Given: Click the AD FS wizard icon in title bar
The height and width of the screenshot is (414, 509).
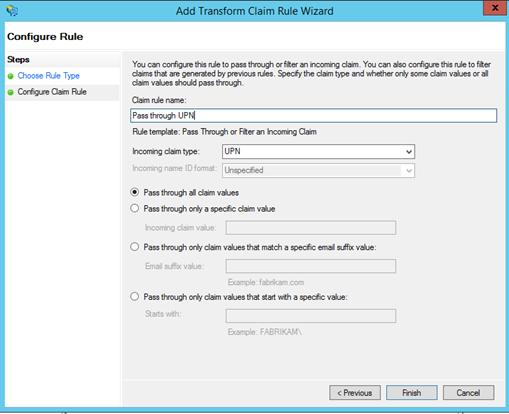Looking at the screenshot, I should [x=12, y=10].
